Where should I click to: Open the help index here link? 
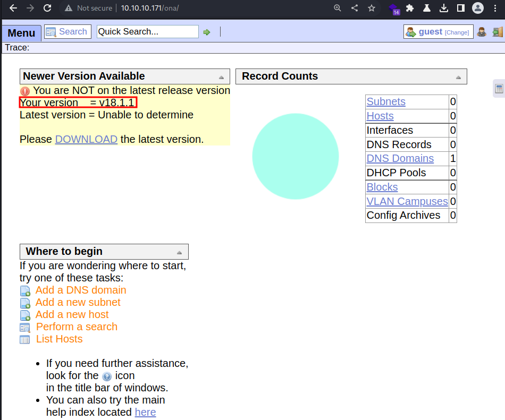click(145, 412)
